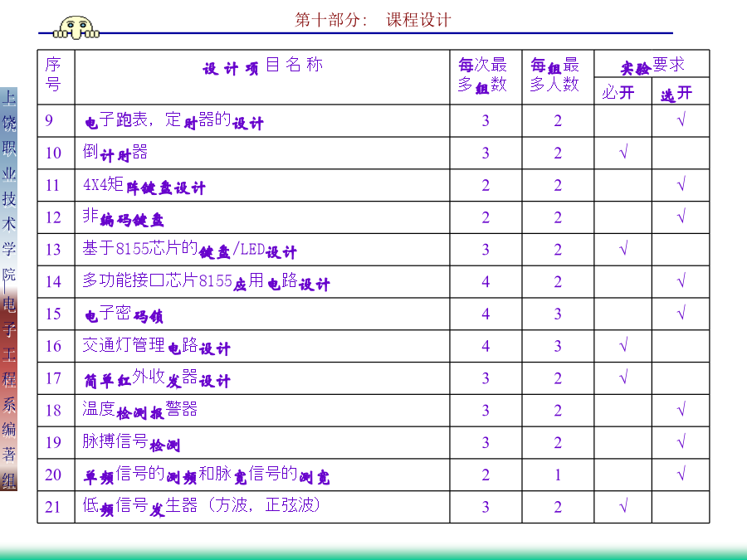Select project 温度检测报警器
This screenshot has width=747, height=560.
[x=140, y=411]
